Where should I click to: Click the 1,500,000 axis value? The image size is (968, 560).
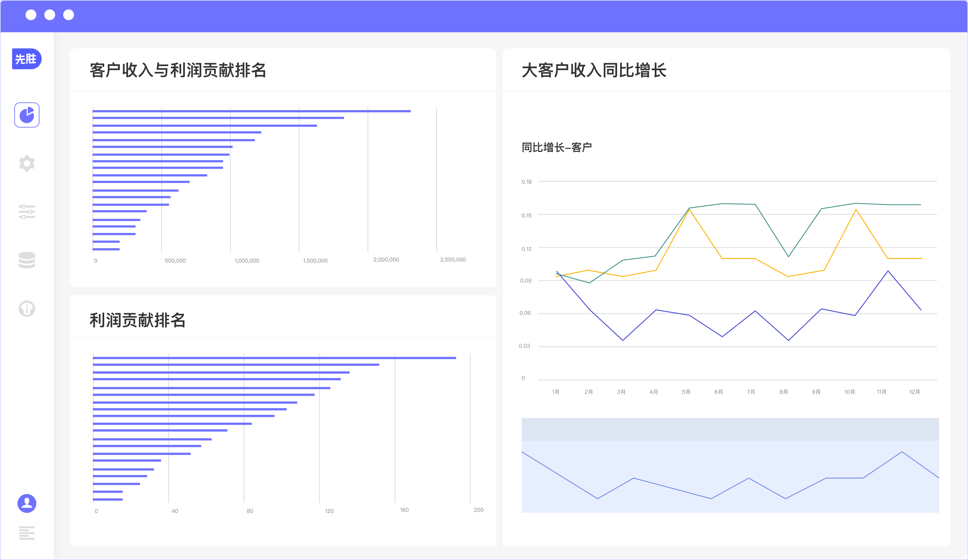(x=315, y=261)
